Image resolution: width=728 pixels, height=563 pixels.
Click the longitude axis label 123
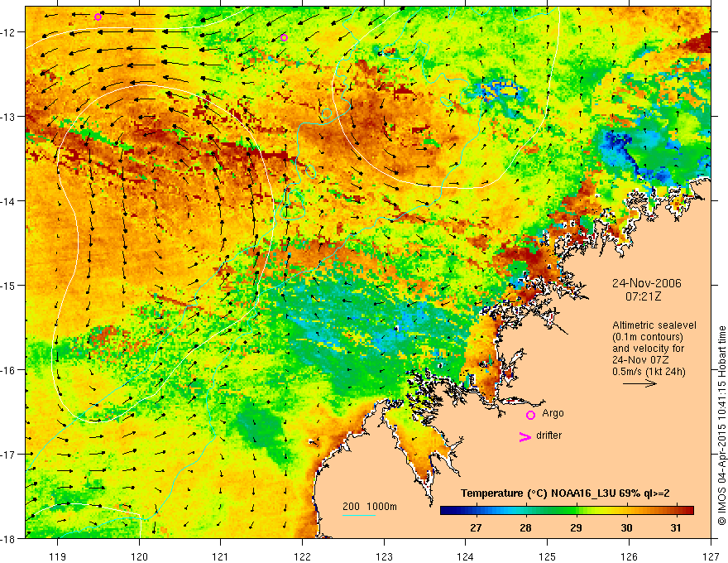[384, 557]
